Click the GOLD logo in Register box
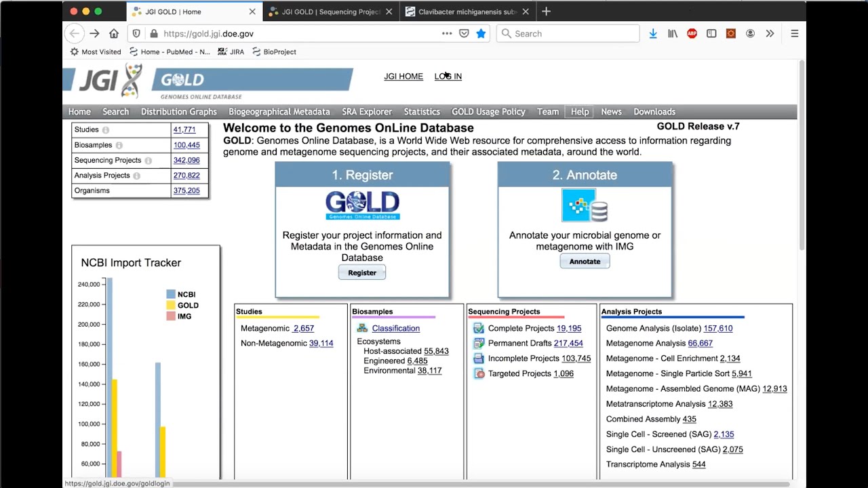The height and width of the screenshot is (488, 868). 362,205
